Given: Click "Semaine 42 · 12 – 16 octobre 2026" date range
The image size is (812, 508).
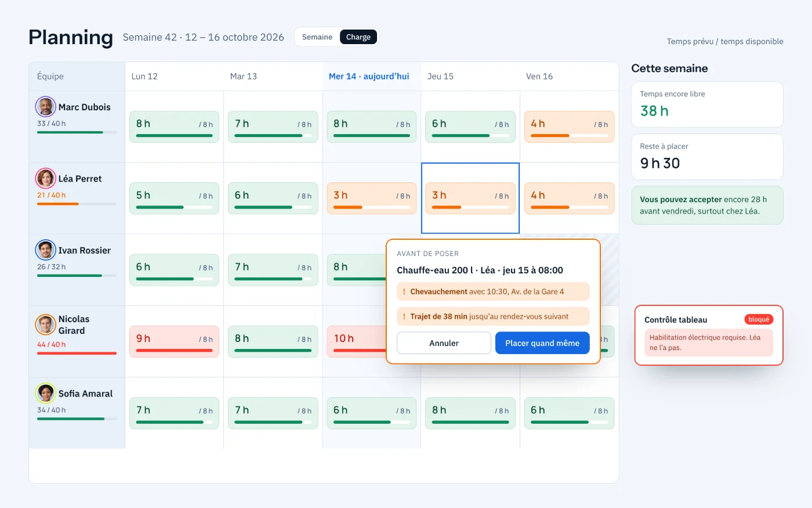Looking at the screenshot, I should [204, 37].
